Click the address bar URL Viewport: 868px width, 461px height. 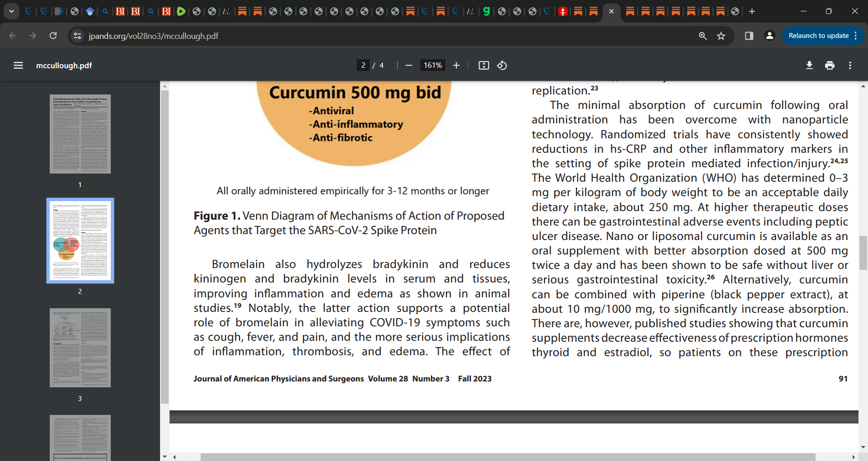pos(153,36)
